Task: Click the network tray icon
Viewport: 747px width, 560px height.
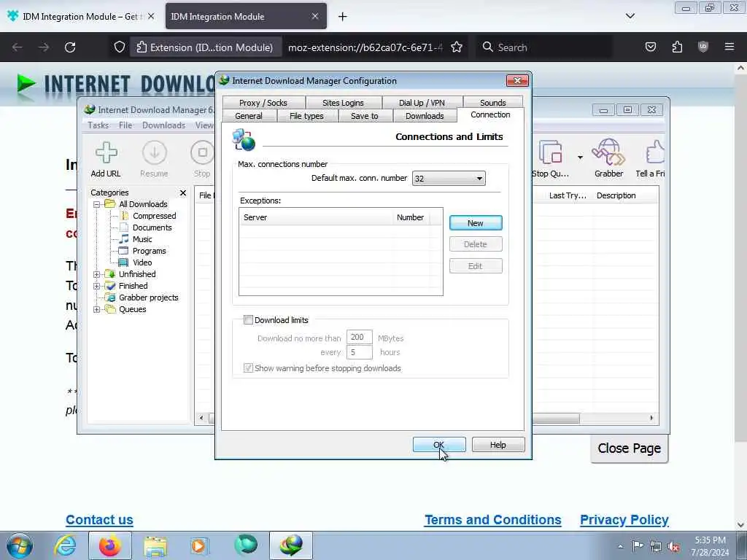Action: (x=656, y=546)
